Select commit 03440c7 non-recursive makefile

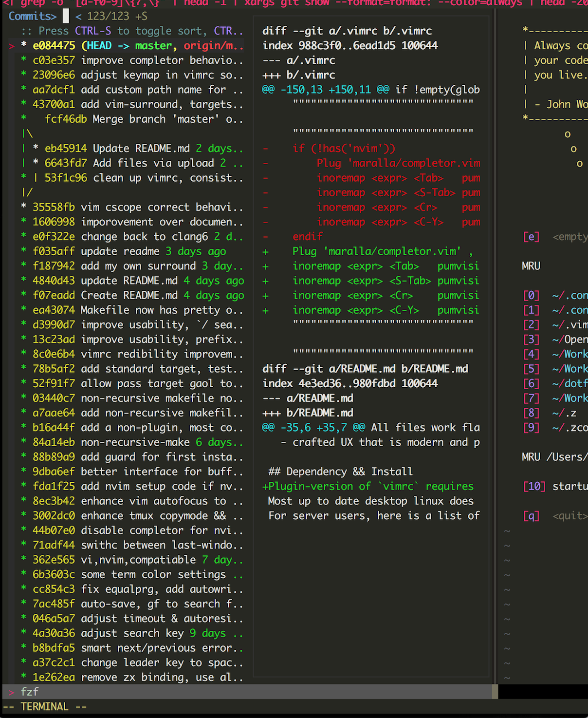[131, 398]
